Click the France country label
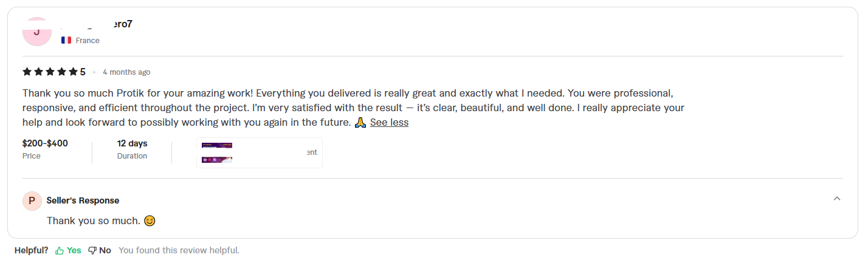Viewport: 868px width, 260px height. [88, 40]
